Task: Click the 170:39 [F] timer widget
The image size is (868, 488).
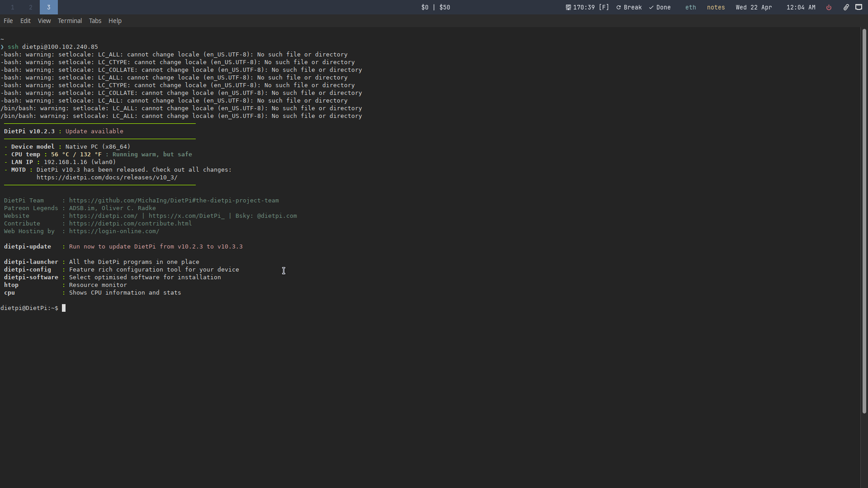Action: 587,7
